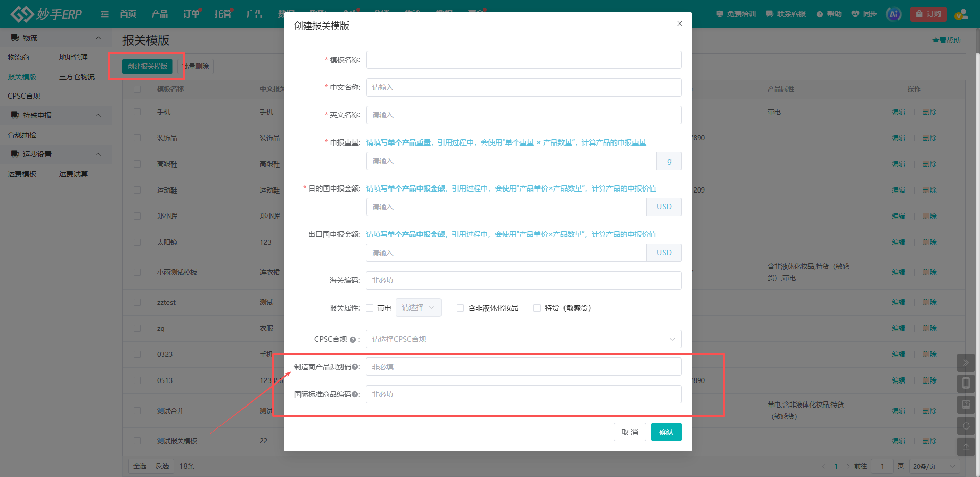This screenshot has height=477, width=980.
Task: Click the 运费设置 section icon
Action: (x=15, y=154)
